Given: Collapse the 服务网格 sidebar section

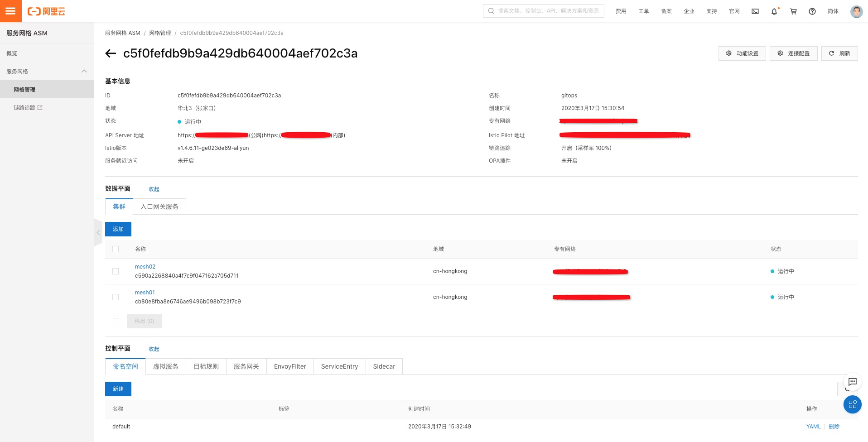Looking at the screenshot, I should coord(84,71).
